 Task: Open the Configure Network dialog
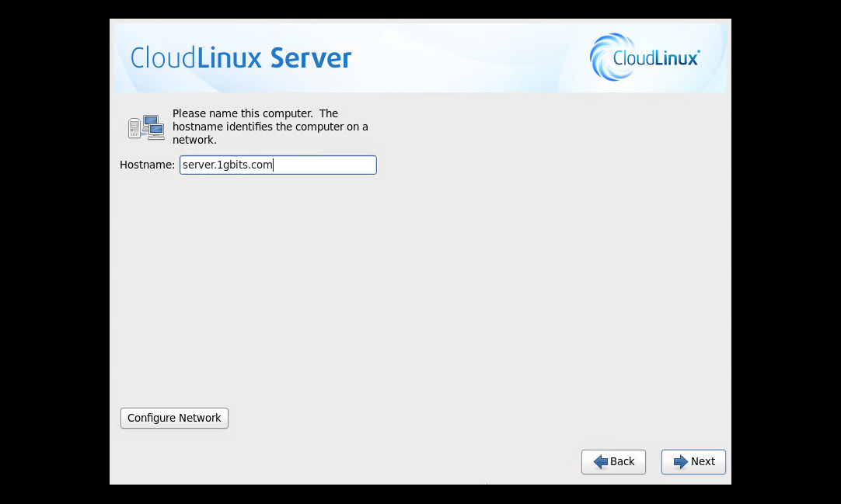(174, 418)
